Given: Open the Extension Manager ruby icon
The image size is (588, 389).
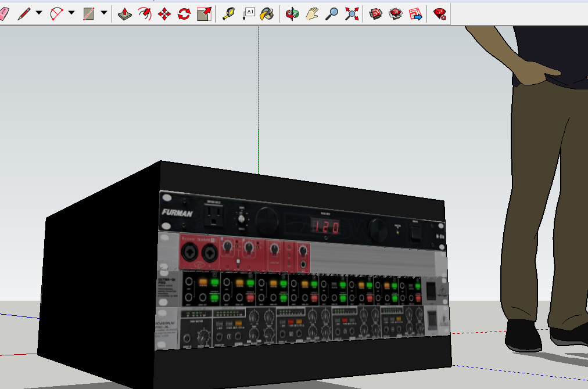Looking at the screenshot, I should click(439, 15).
